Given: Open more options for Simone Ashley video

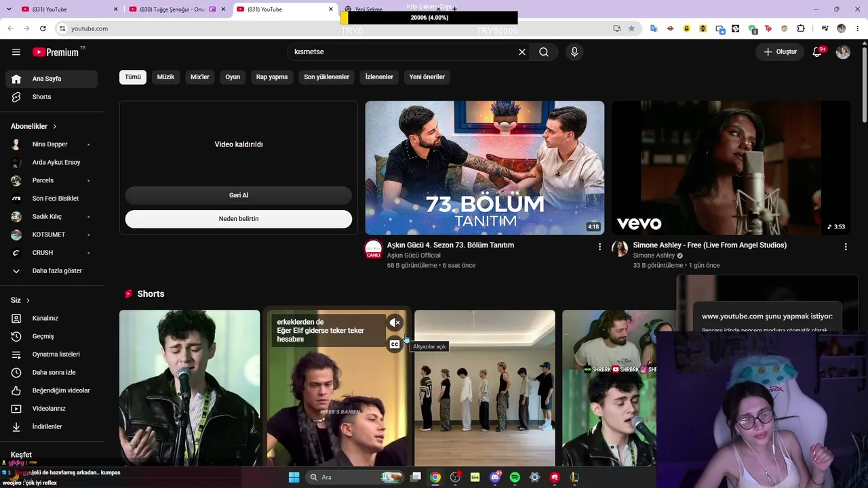Looking at the screenshot, I should (x=846, y=247).
